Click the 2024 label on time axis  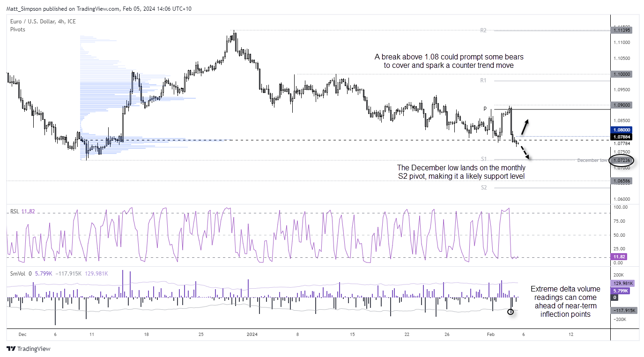point(252,335)
